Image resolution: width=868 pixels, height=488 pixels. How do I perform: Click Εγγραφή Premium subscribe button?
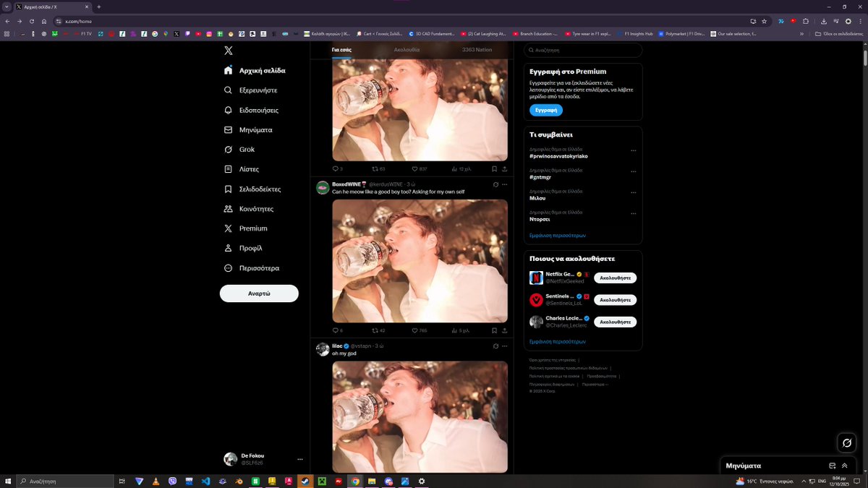tap(546, 111)
